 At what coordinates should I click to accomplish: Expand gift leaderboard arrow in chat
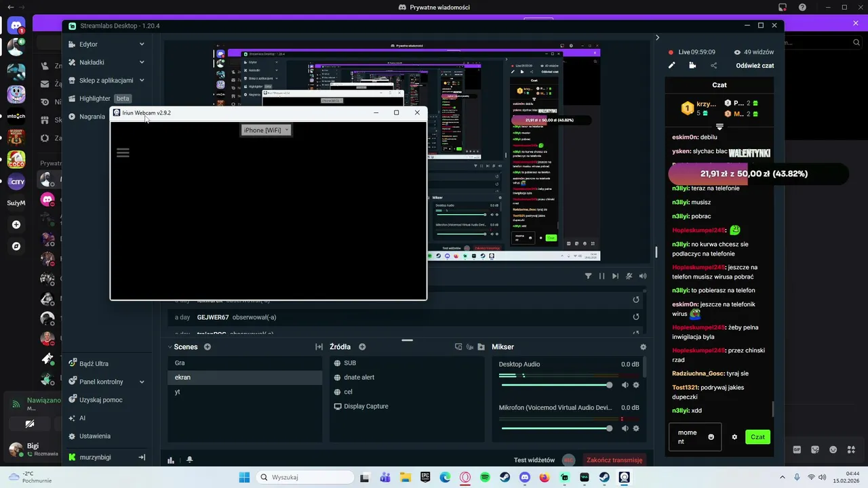click(719, 127)
